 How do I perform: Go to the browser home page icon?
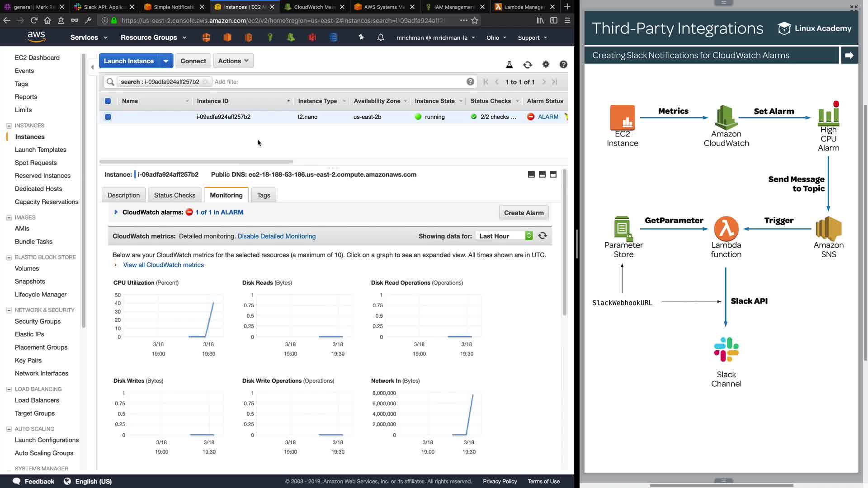click(47, 20)
